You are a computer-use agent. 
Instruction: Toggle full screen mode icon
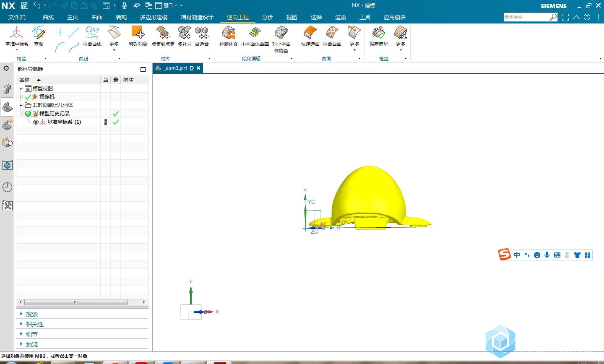565,17
